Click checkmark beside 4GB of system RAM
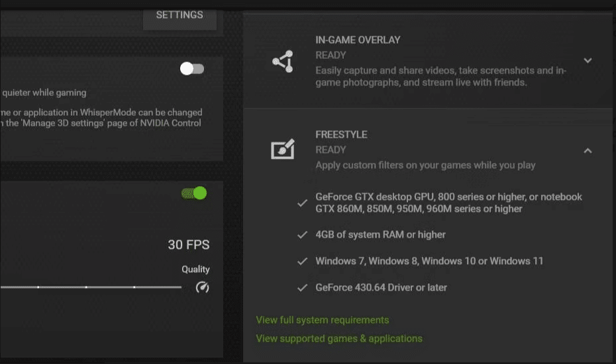 [x=302, y=235]
